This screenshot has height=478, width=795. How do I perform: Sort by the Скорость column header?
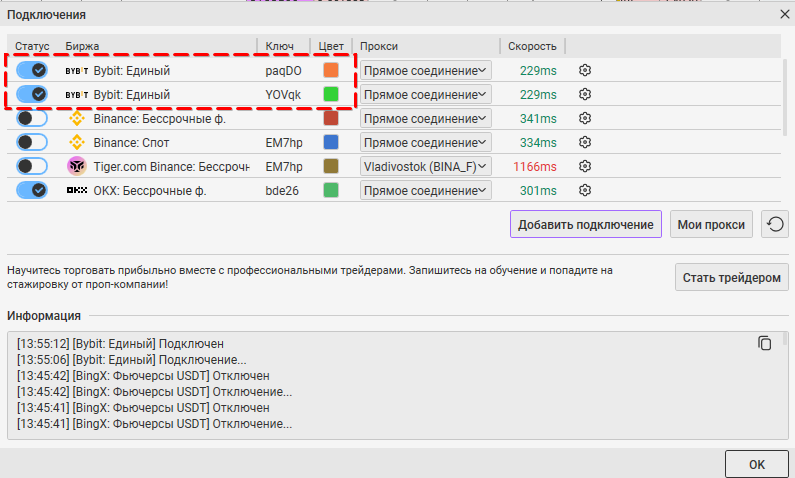[x=532, y=46]
